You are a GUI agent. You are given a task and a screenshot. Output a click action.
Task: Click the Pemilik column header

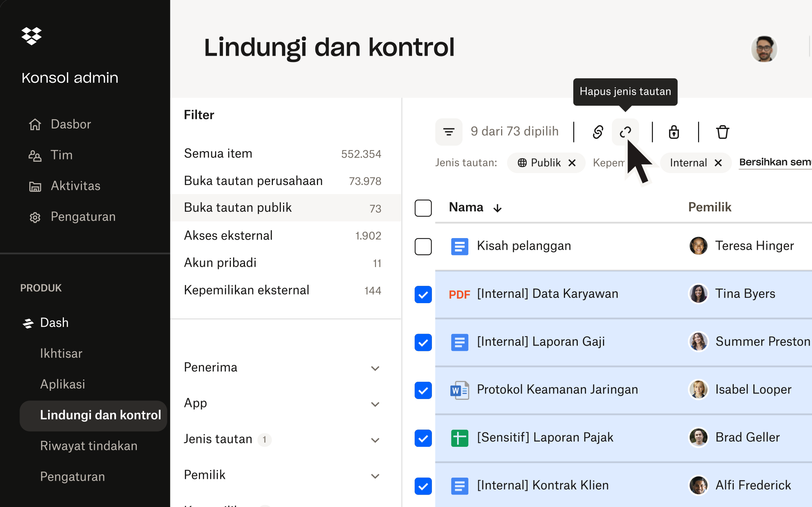click(x=710, y=207)
